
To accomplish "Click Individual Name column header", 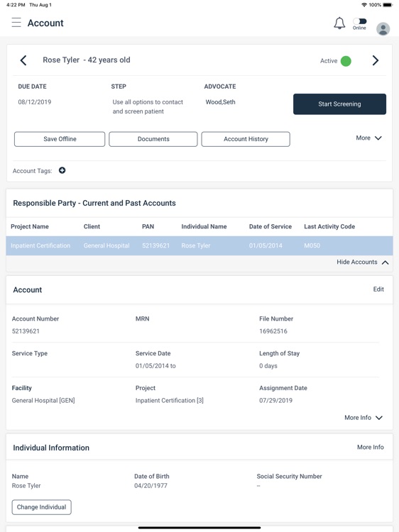I will point(204,227).
